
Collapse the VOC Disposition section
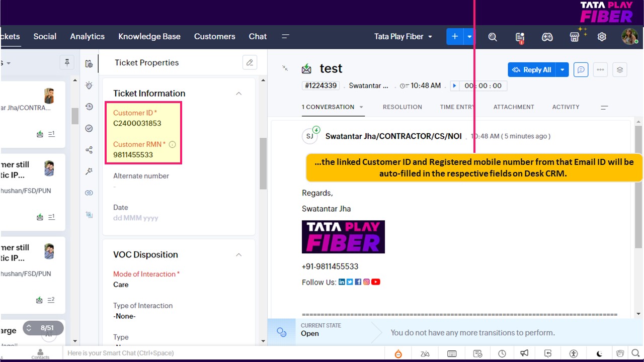click(239, 255)
